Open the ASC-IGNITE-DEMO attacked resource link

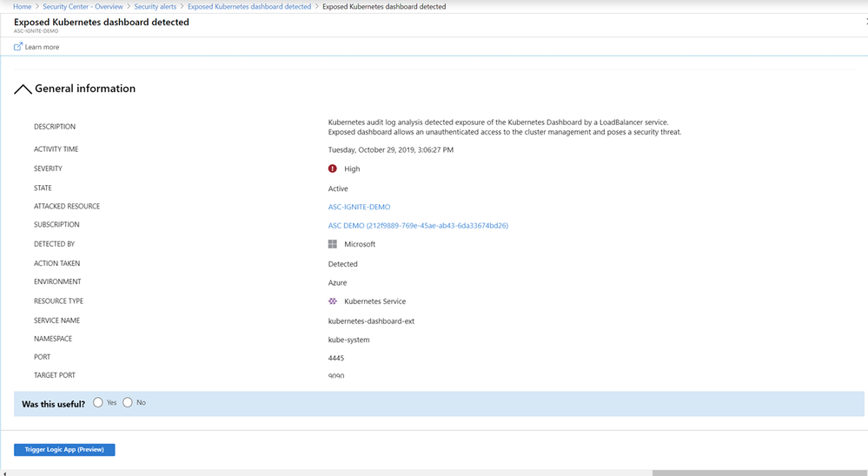coord(359,207)
